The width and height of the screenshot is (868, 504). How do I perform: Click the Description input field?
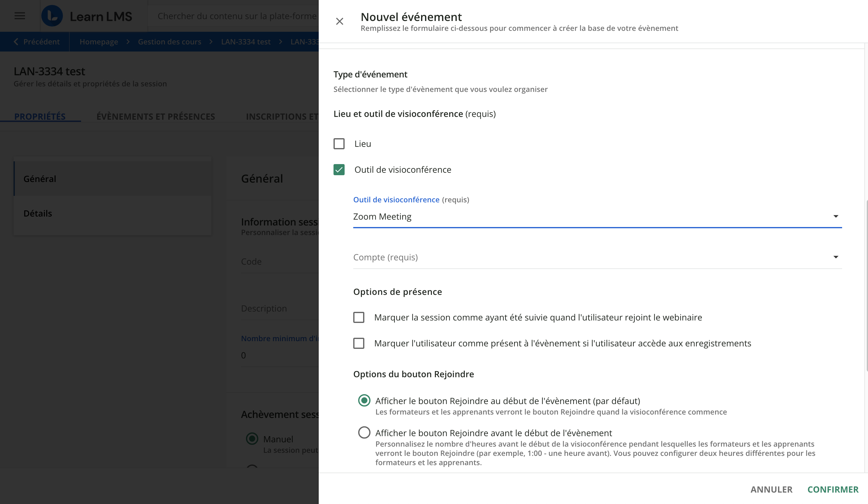click(280, 308)
